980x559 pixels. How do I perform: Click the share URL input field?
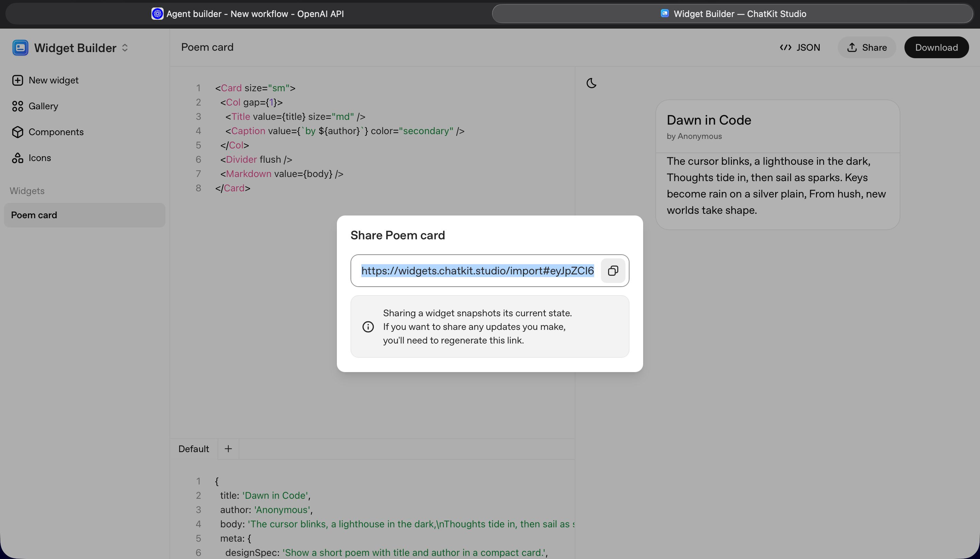(477, 271)
